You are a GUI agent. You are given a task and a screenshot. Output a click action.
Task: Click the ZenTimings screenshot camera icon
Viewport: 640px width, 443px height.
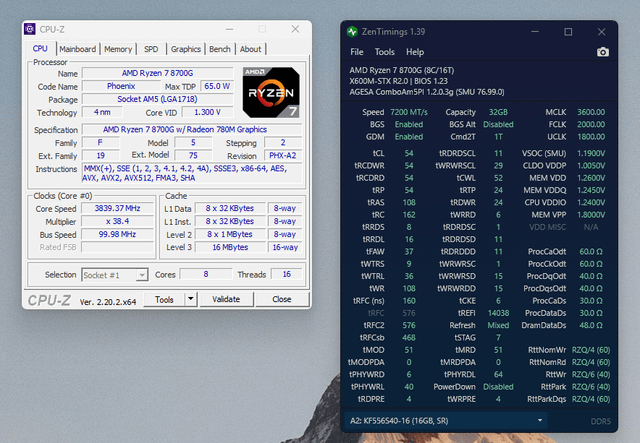pyautogui.click(x=602, y=52)
